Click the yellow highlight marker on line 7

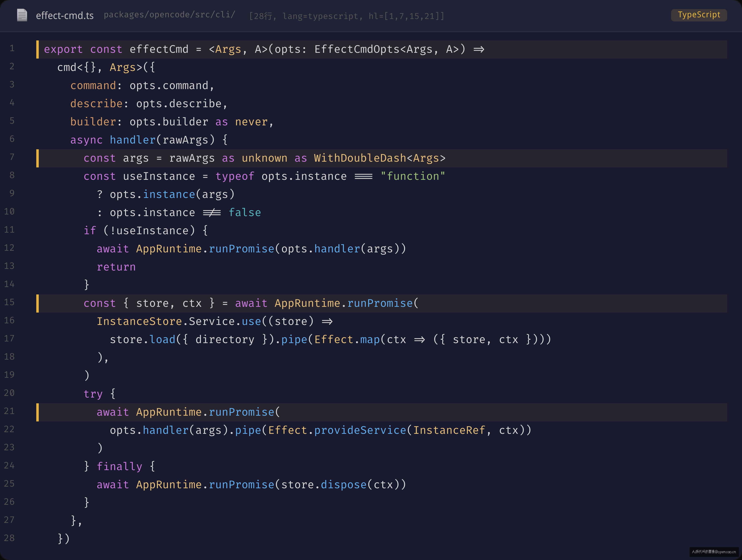coord(38,158)
